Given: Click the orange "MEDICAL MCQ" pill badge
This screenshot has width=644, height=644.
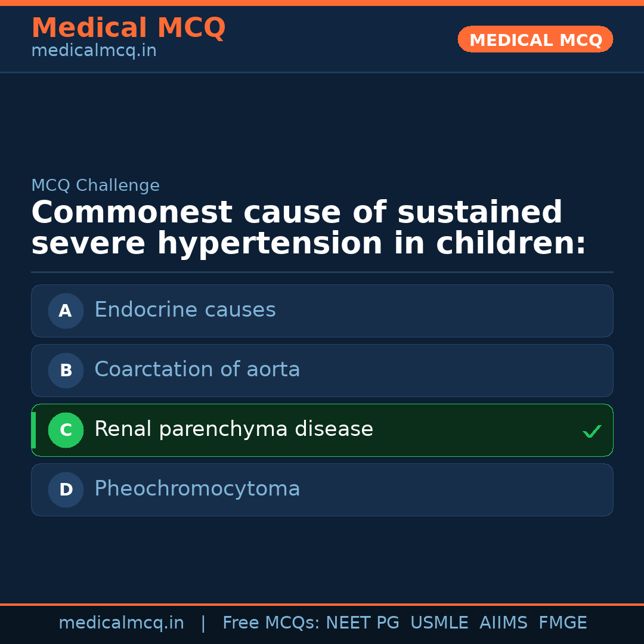Looking at the screenshot, I should (535, 40).
